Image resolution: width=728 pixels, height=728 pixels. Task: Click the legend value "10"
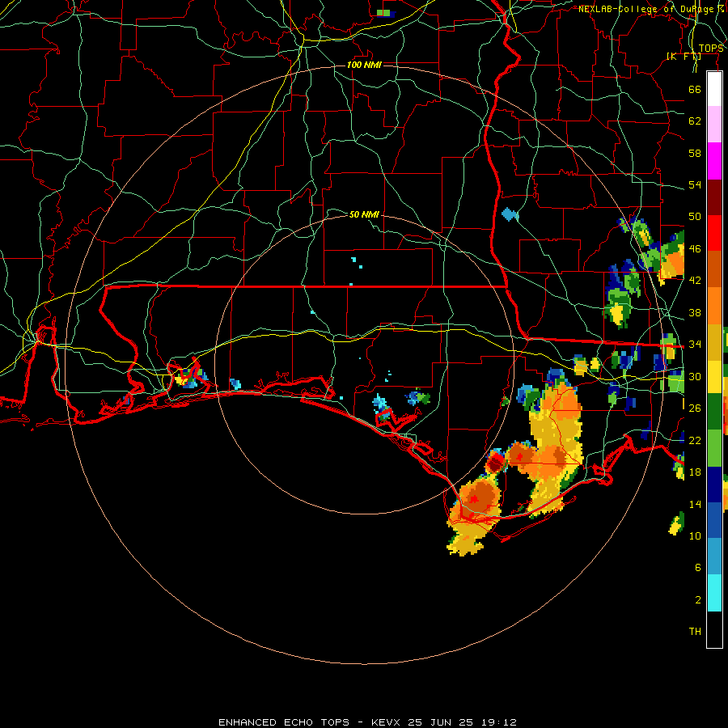(695, 536)
